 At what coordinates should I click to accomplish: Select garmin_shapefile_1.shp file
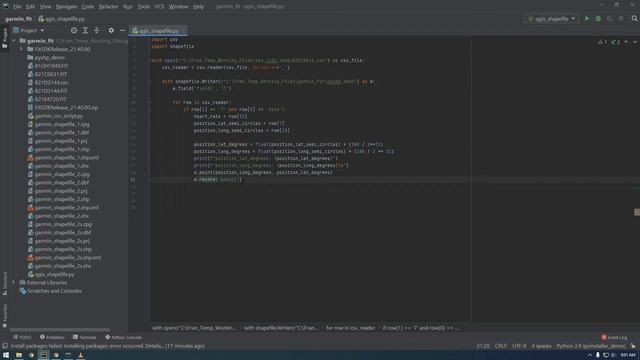[62, 149]
